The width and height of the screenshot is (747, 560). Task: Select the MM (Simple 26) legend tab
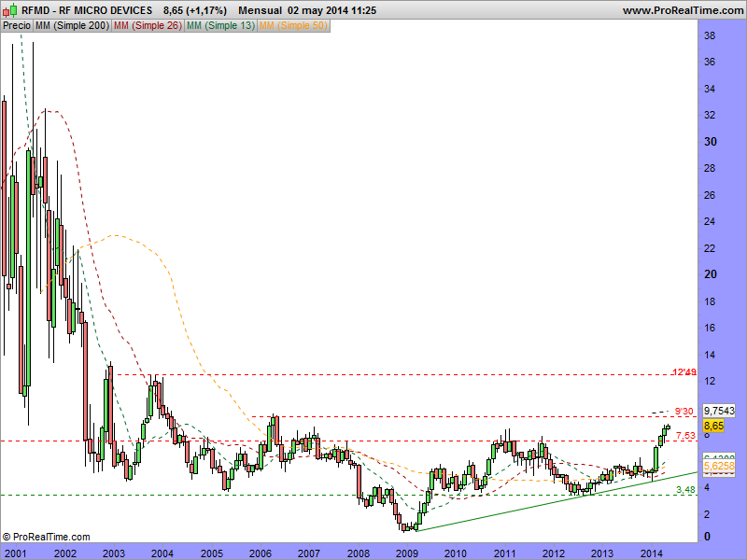pyautogui.click(x=148, y=26)
